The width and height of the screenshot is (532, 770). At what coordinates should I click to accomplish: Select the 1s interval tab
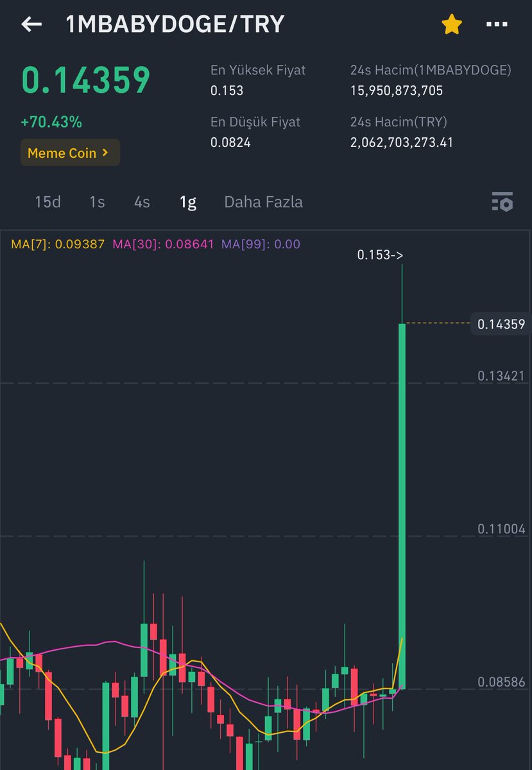(97, 202)
